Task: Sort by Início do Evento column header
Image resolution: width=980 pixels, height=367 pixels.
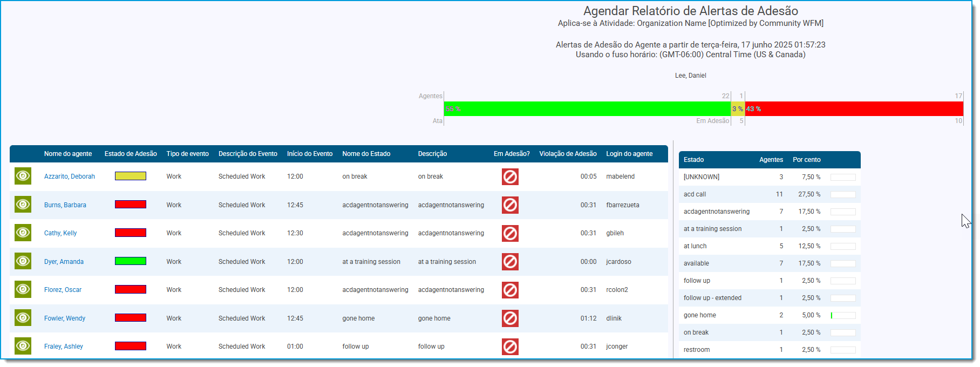Action: 310,154
